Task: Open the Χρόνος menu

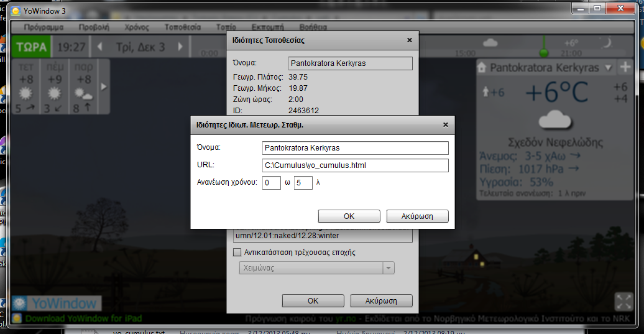Action: [x=137, y=27]
